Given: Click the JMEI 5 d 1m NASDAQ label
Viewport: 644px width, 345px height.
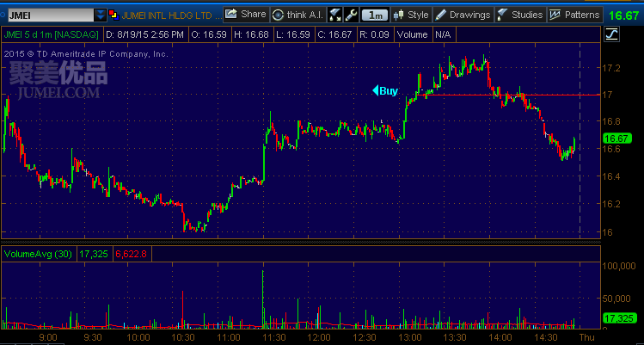Looking at the screenshot, I should 52,34.
